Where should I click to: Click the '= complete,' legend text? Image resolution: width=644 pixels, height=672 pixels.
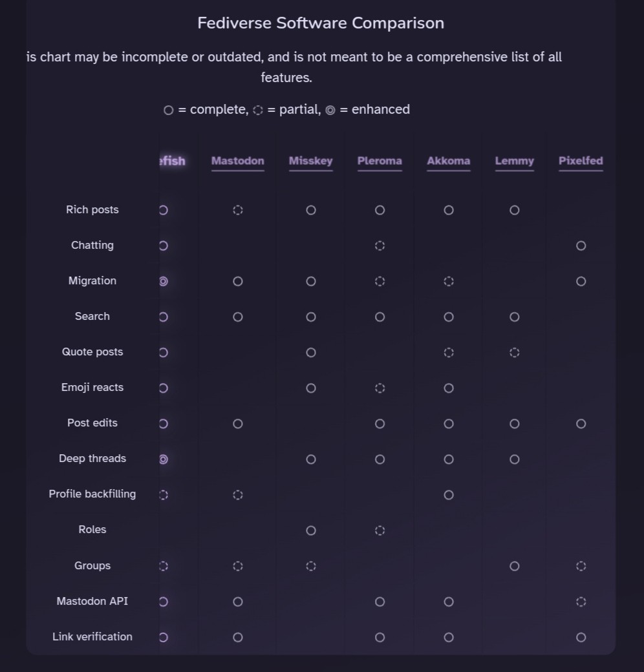(213, 110)
